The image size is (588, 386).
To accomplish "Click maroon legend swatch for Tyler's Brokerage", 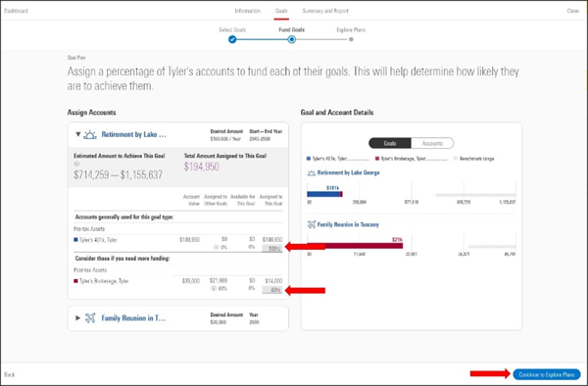I will (377, 159).
